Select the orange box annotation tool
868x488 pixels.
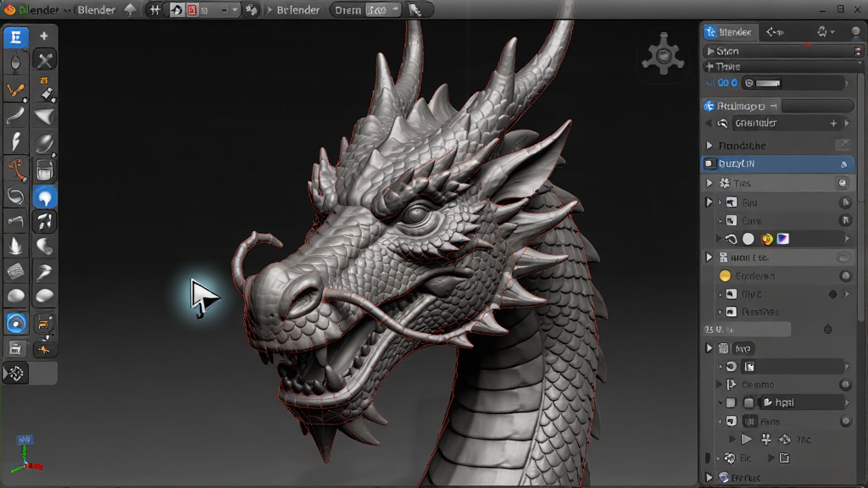pyautogui.click(x=44, y=323)
